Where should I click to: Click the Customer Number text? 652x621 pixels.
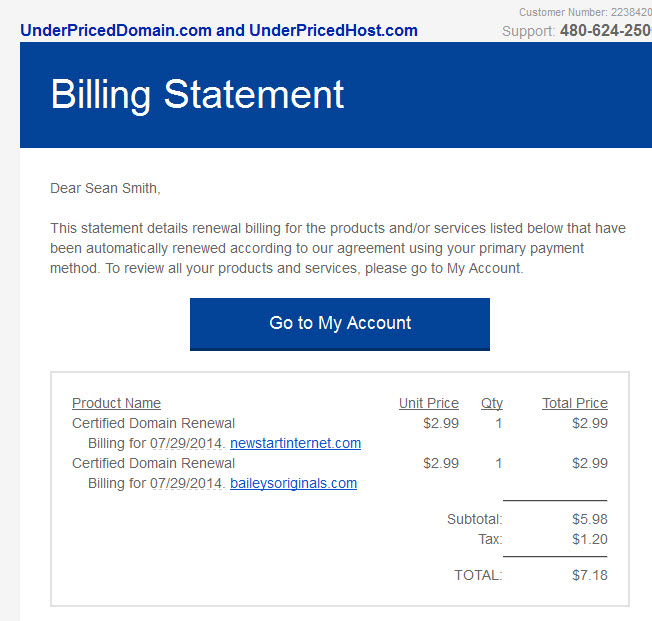(x=585, y=12)
